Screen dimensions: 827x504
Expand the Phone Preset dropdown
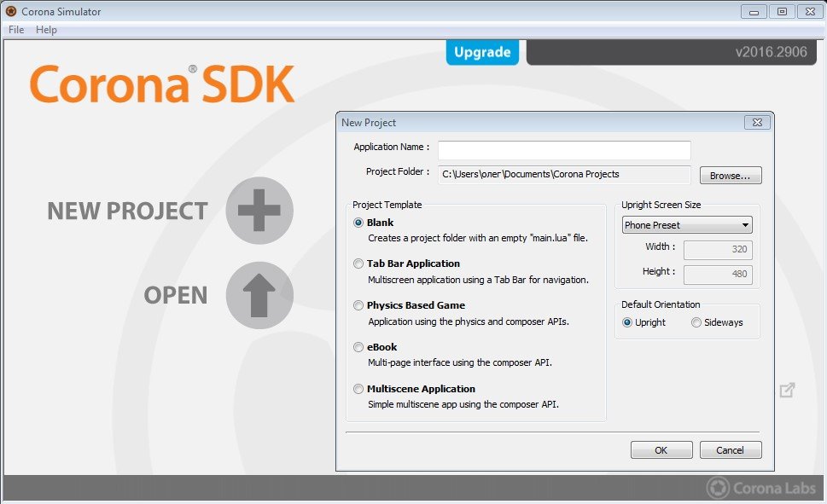pos(687,225)
